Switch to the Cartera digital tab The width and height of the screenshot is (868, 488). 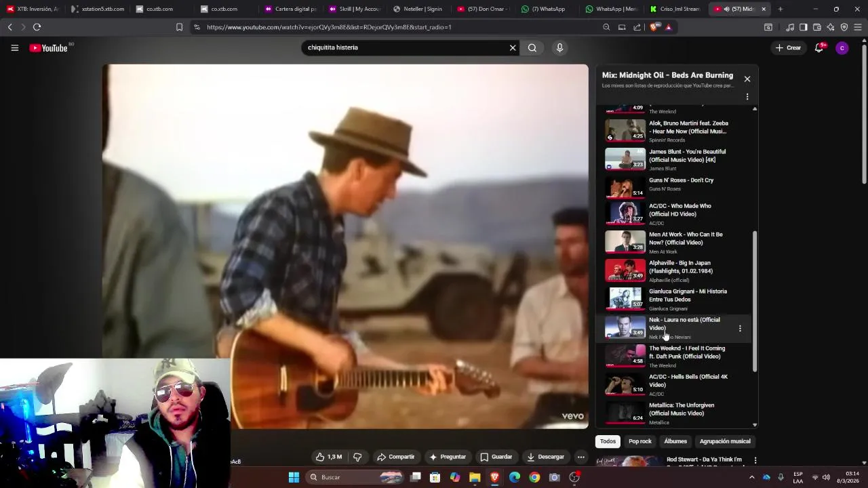tap(290, 9)
